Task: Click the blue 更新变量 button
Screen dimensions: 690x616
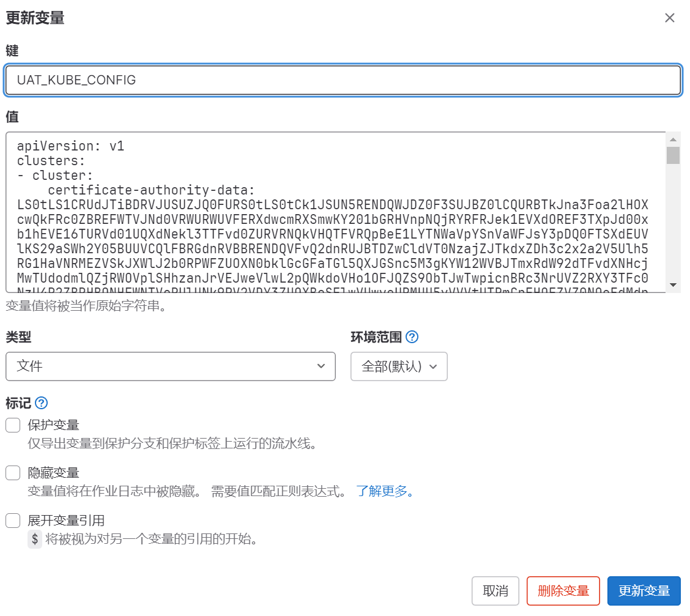Action: point(644,591)
